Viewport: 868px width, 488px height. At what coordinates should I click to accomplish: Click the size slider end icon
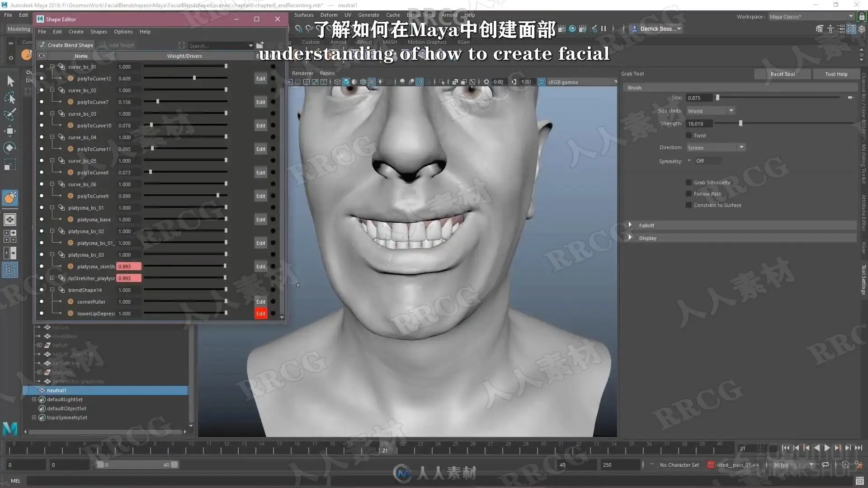pos(851,98)
